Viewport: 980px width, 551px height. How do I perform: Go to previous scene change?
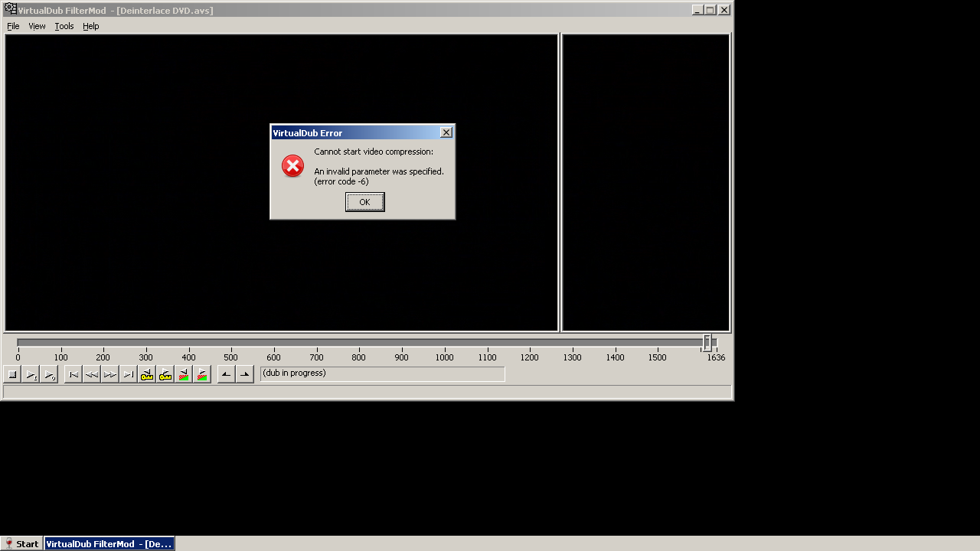click(184, 374)
